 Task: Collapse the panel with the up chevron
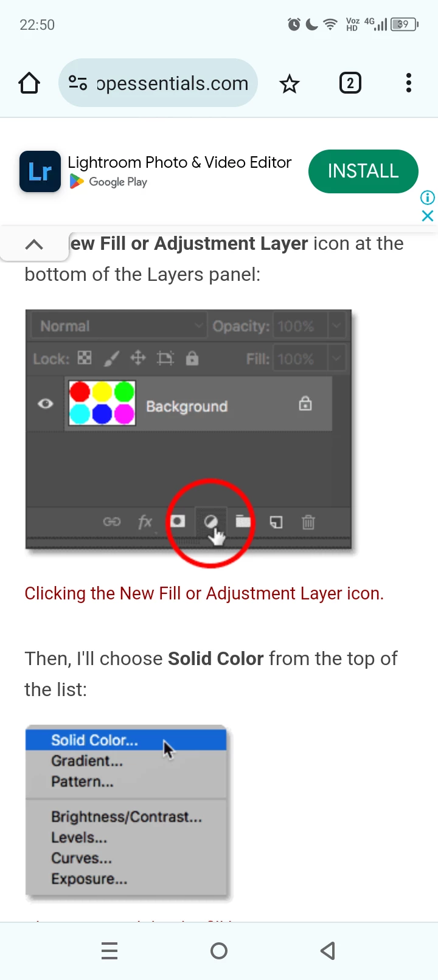tap(34, 244)
